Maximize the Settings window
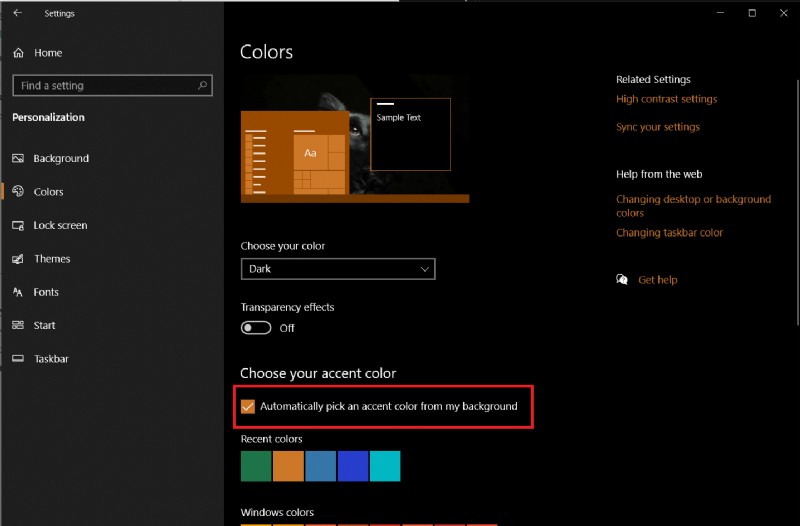800x526 pixels. click(x=752, y=13)
